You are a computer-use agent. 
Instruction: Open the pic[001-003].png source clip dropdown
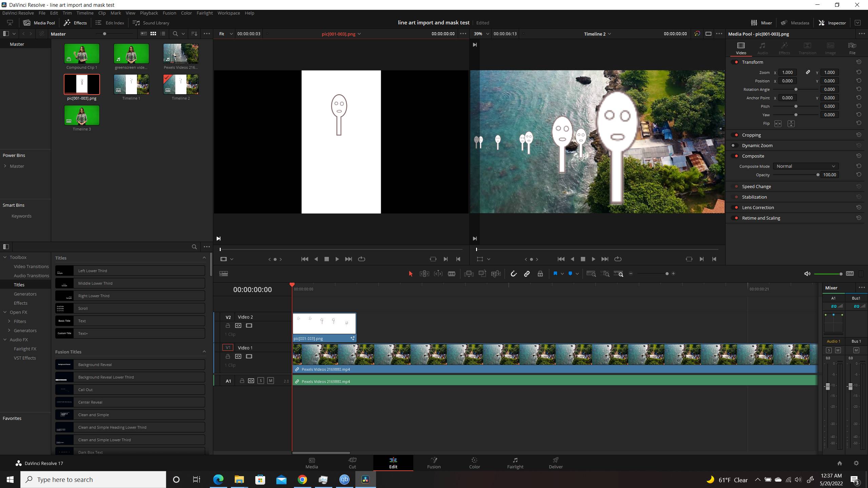click(341, 34)
